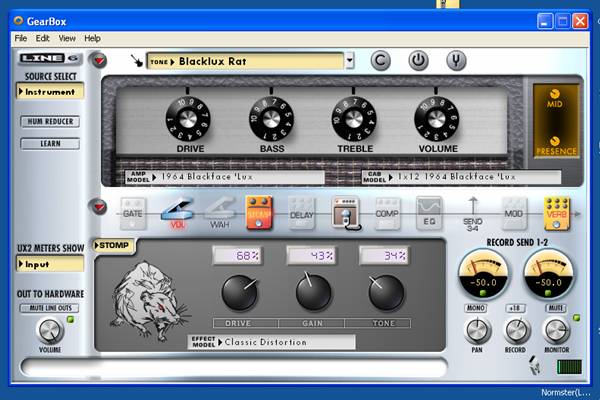This screenshot has width=600, height=400.
Task: Open the View menu
Action: [x=67, y=38]
